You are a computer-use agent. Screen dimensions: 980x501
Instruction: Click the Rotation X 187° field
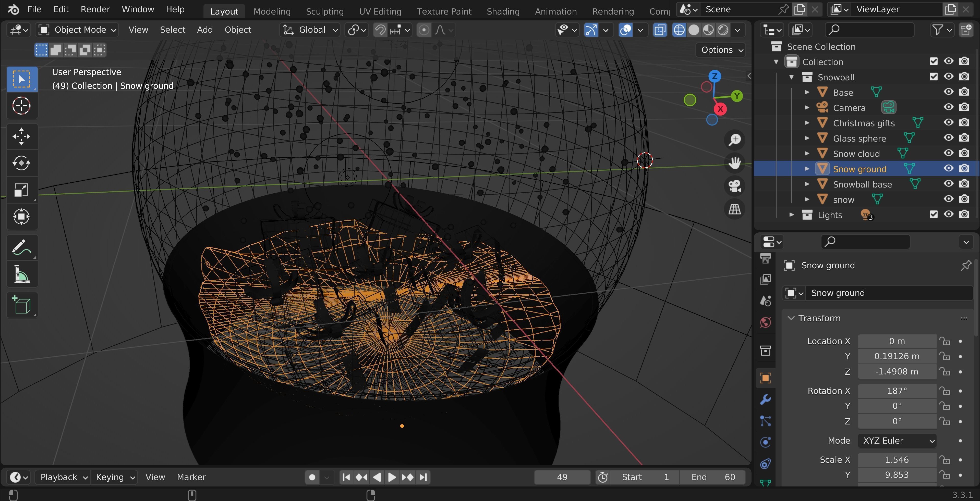tap(897, 391)
